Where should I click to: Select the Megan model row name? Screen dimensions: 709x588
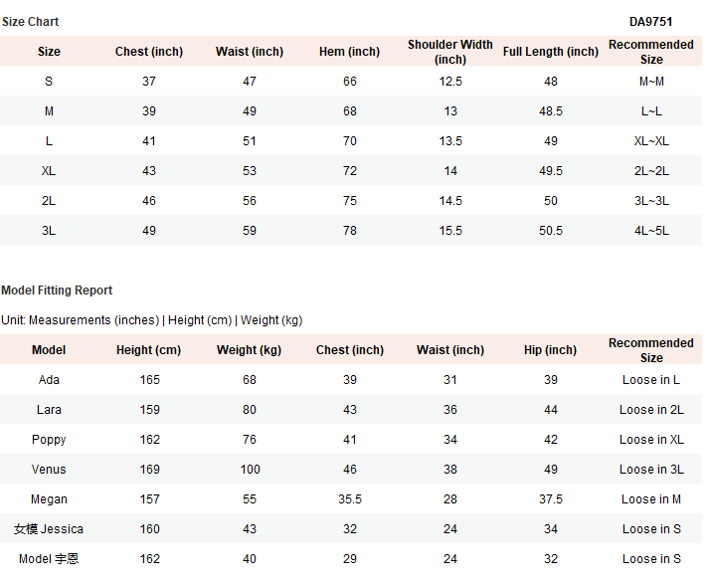(49, 499)
